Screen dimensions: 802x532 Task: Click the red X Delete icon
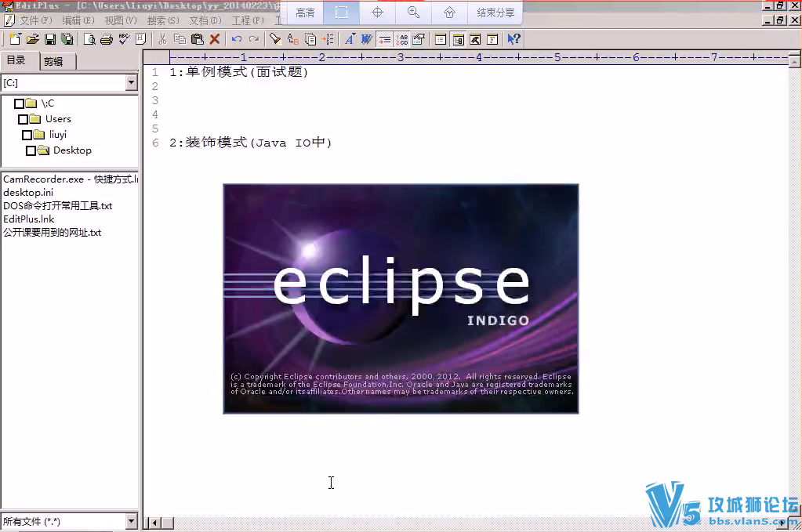(215, 39)
